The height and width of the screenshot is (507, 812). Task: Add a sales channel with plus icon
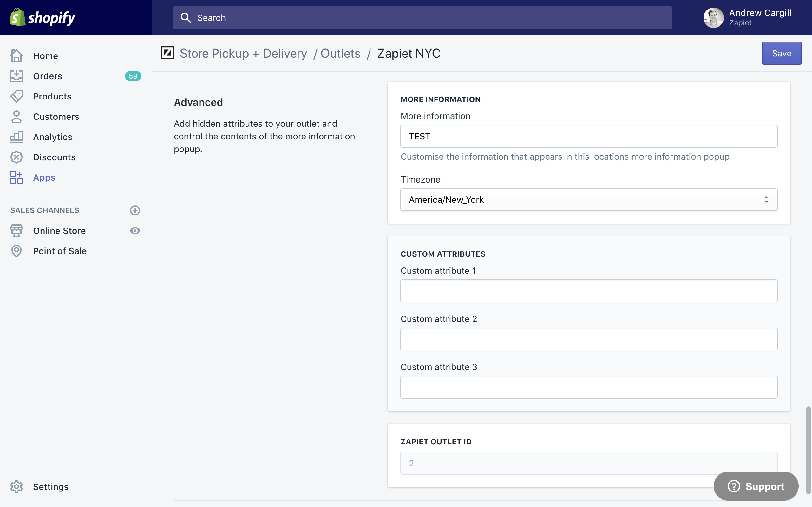pyautogui.click(x=135, y=210)
